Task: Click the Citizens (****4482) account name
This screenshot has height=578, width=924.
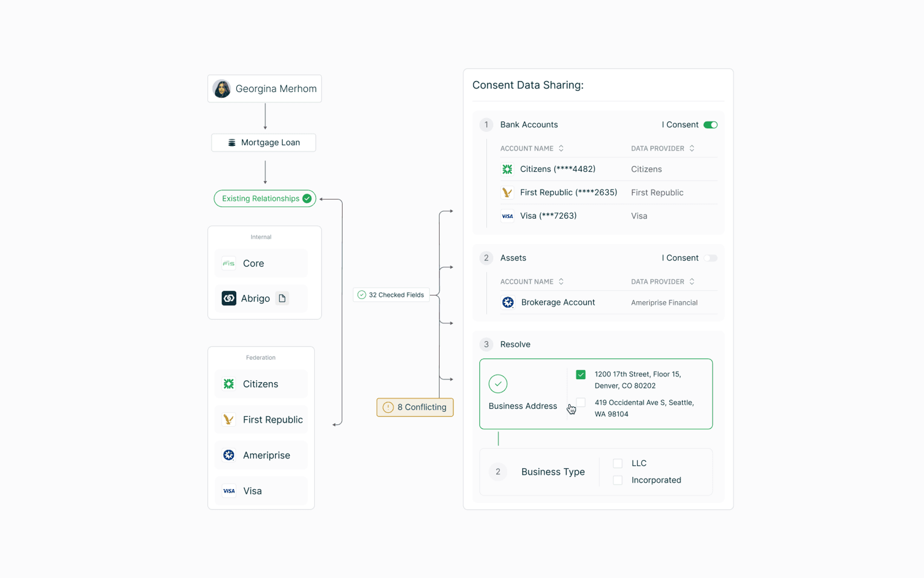Action: (x=558, y=169)
